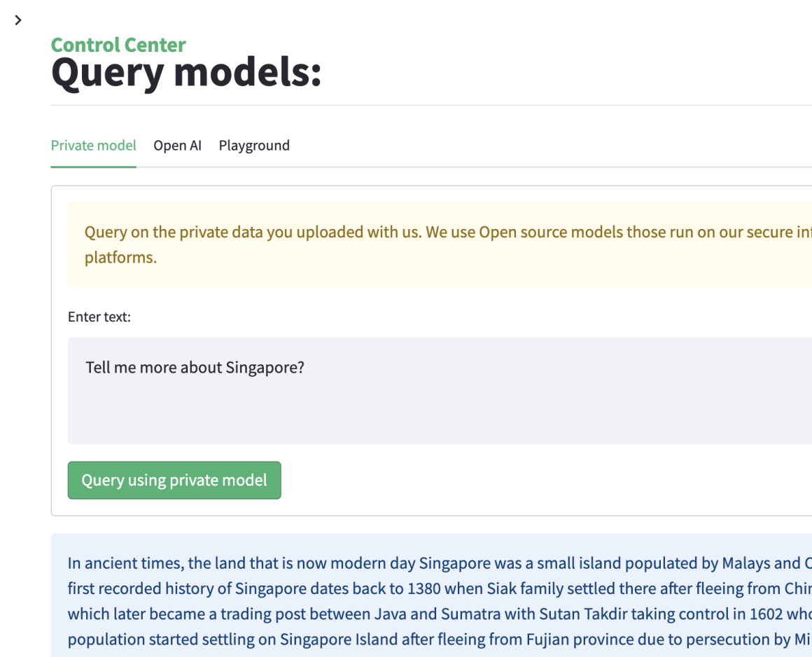The height and width of the screenshot is (657, 812).
Task: Switch to the Private model tab
Action: (x=94, y=146)
